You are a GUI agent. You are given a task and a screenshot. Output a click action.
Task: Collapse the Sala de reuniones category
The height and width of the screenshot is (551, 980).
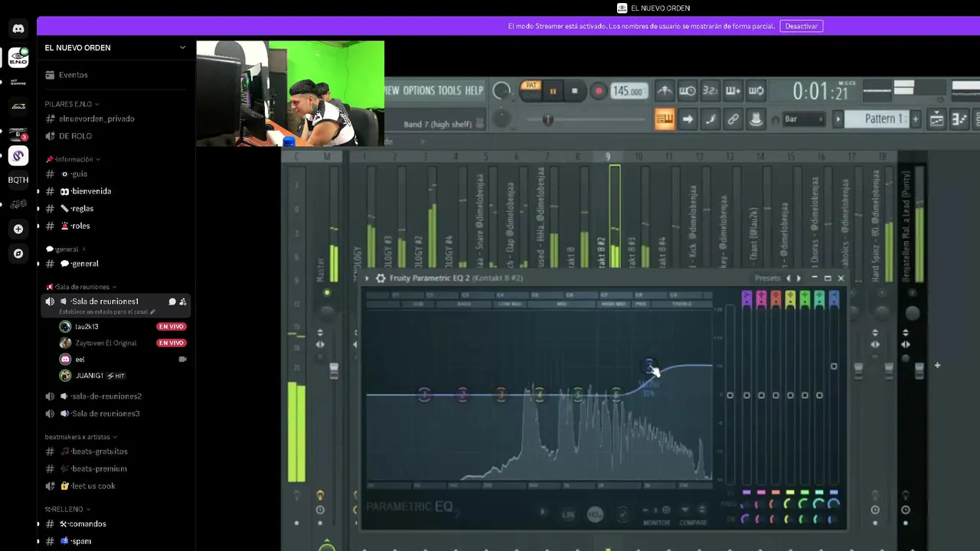82,287
